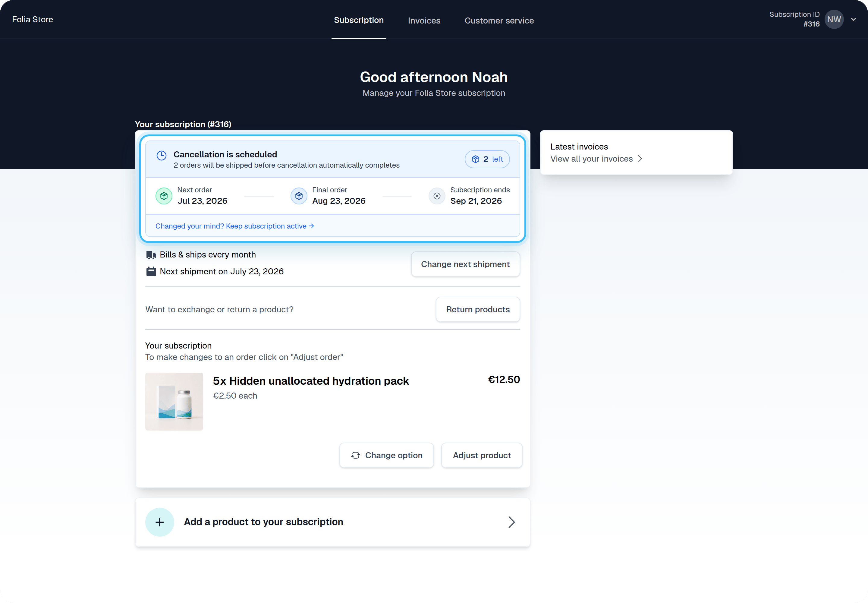The image size is (868, 603).
Task: Open the Customer service tab
Action: [499, 21]
